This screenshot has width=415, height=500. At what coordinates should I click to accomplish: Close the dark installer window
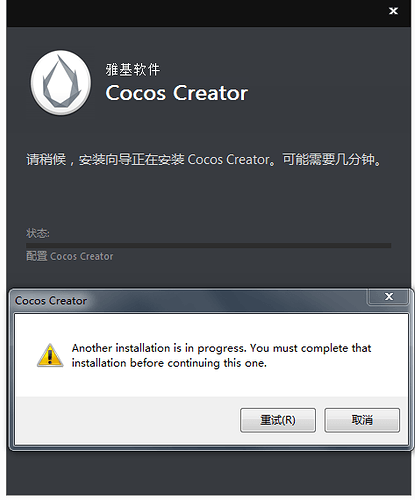[393, 11]
